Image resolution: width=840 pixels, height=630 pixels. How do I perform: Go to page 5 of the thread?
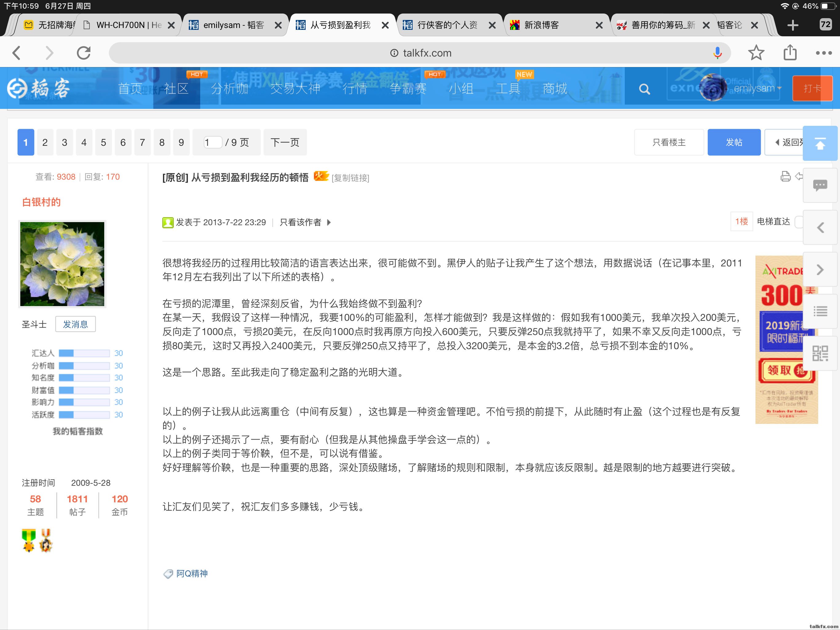point(103,142)
